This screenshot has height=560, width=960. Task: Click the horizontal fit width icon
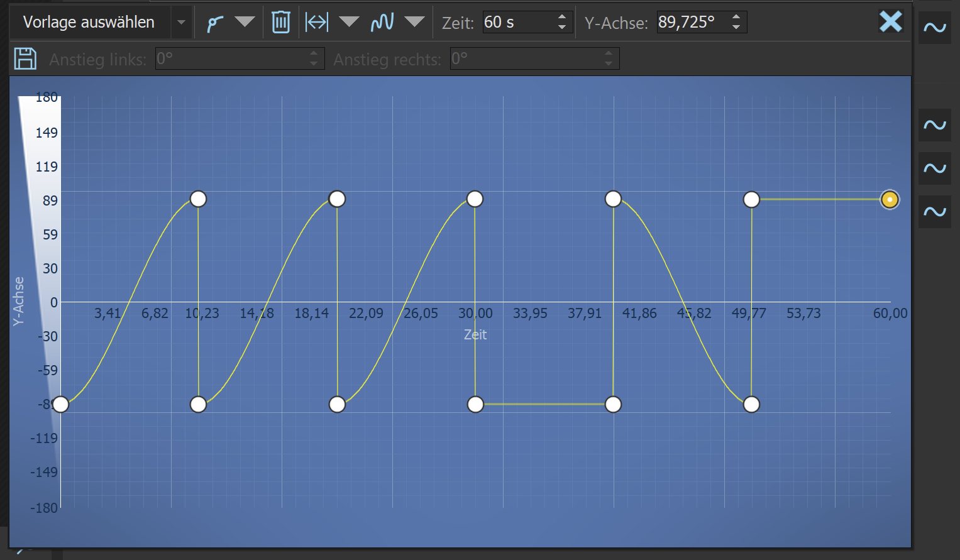pos(317,23)
